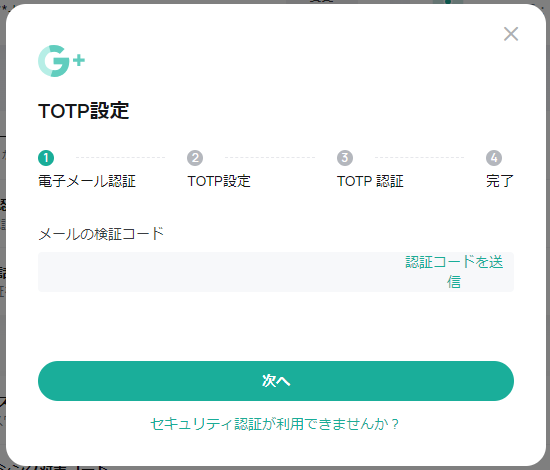550x470 pixels.
Task: Click the 電子メール認証 step label
Action: (87, 181)
